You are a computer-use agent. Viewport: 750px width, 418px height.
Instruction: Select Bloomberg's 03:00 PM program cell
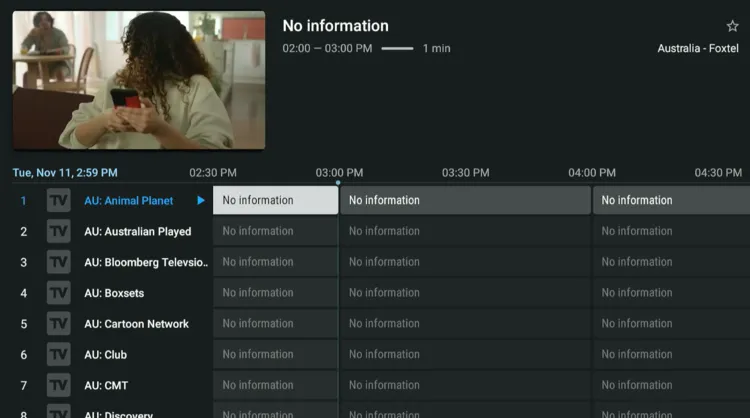click(x=465, y=262)
